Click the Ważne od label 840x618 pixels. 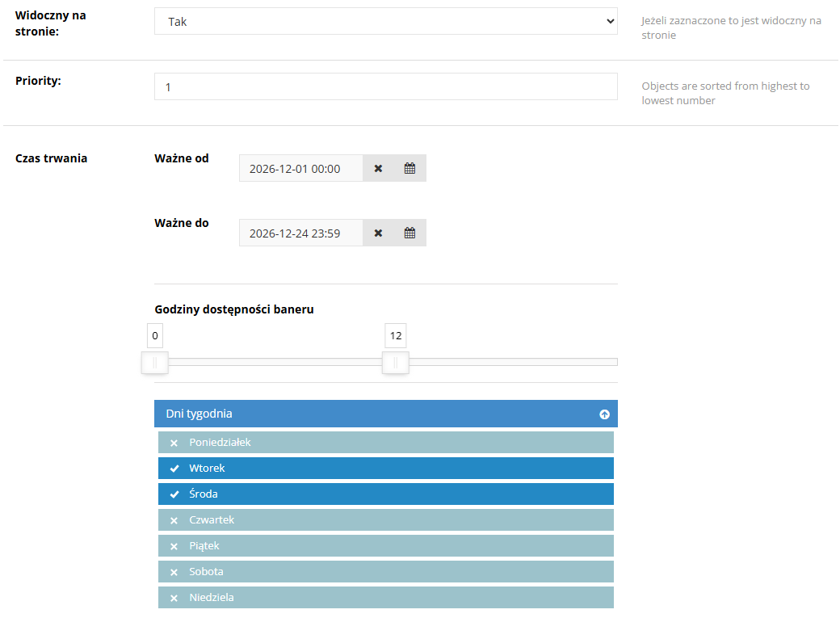[182, 158]
